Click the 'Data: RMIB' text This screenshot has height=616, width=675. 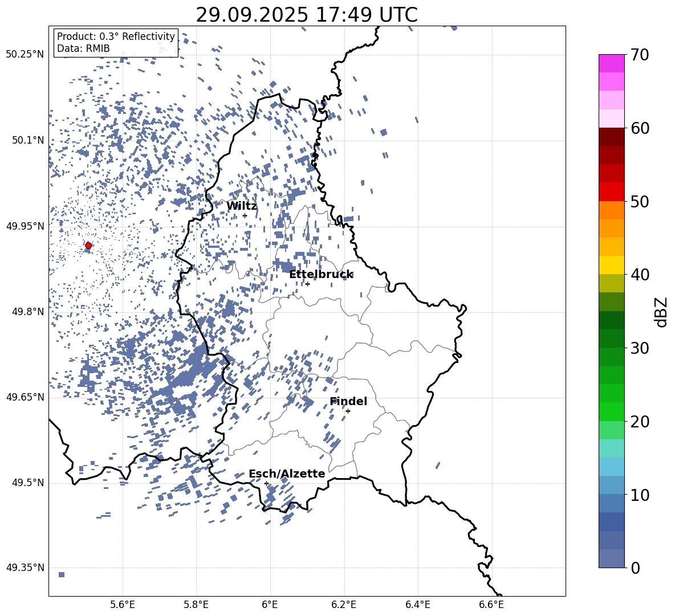(x=83, y=48)
